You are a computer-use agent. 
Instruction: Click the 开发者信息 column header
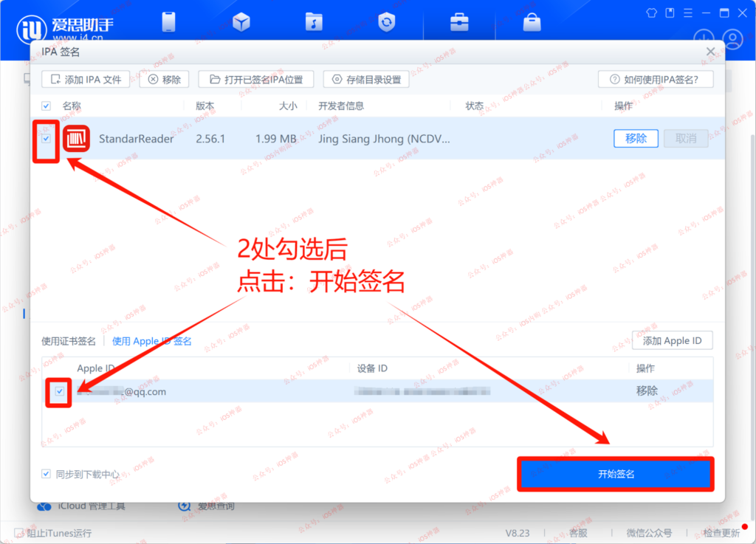coord(341,106)
